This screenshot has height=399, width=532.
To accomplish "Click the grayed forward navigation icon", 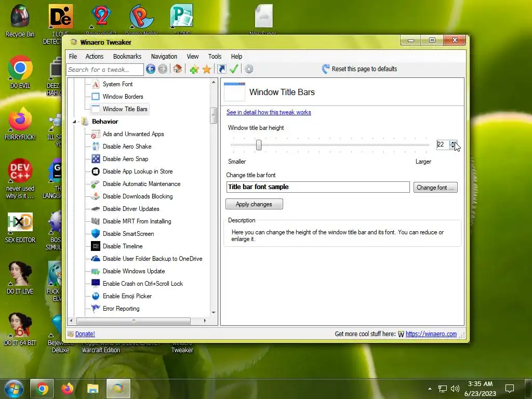I will 163,69.
